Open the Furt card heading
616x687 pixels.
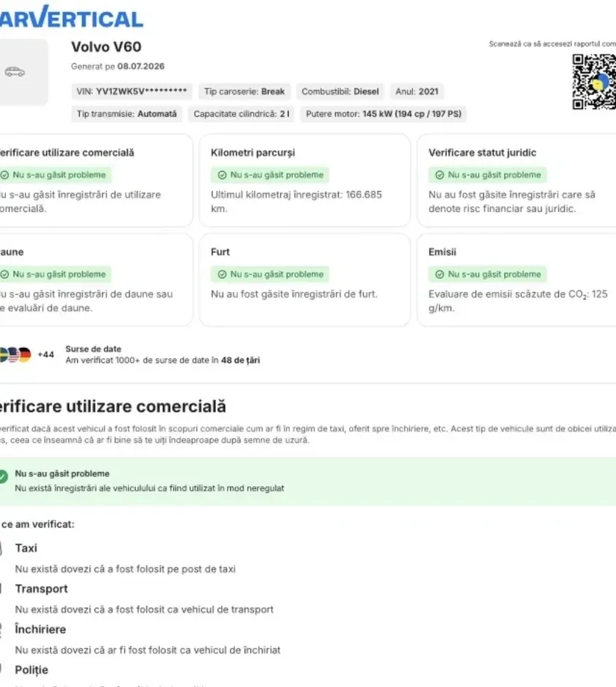[x=220, y=252]
